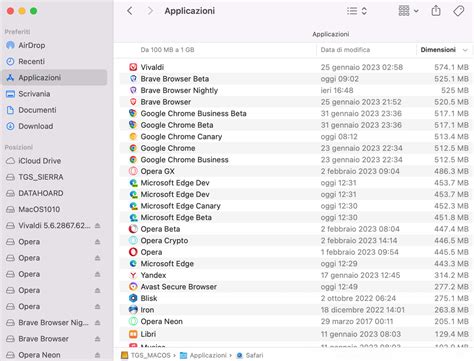Select the Brave Browser Beta app icon
Image resolution: width=474 pixels, height=361 pixels.
[133, 79]
